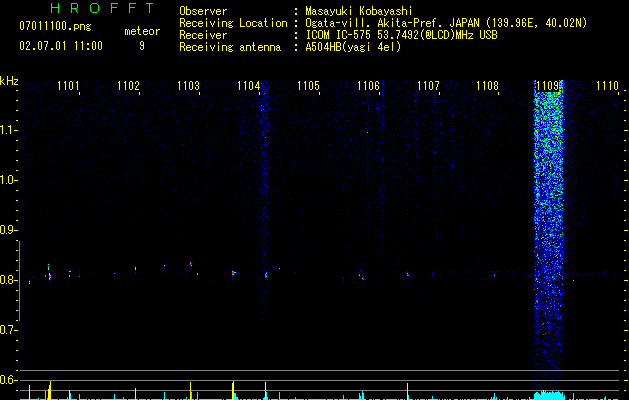
Task: Select observer name Masayuki Kobayashi
Action: (359, 11)
